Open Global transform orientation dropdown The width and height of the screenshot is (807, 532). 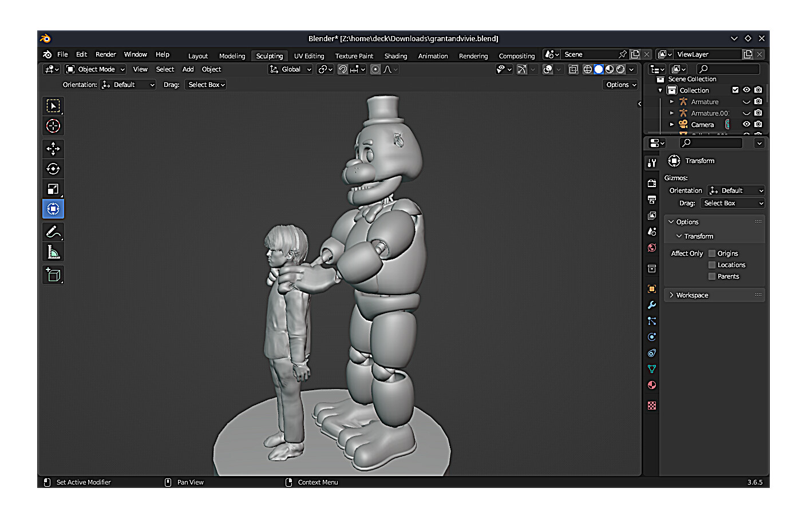[x=290, y=69]
